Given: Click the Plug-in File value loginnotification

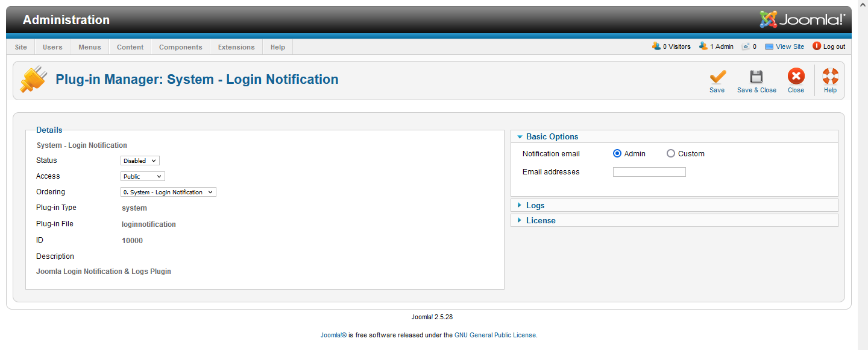Looking at the screenshot, I should coord(149,224).
